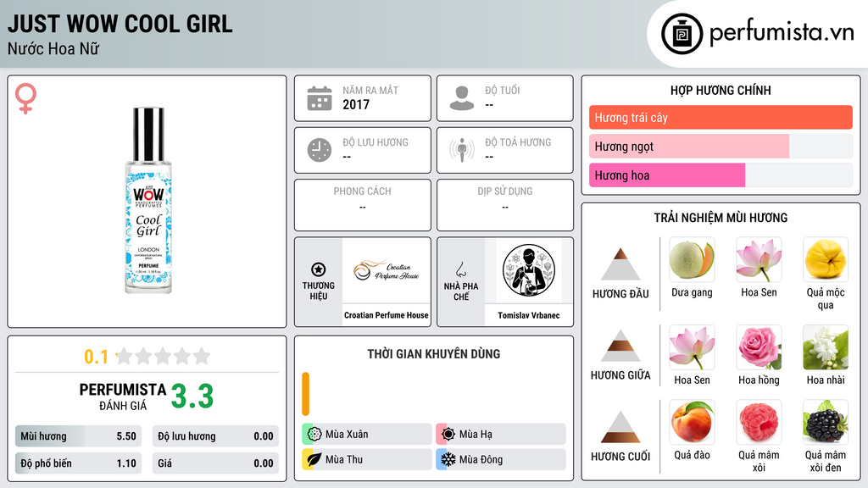The width and height of the screenshot is (868, 488).
Task: Select the Dưa gang note image
Action: (x=692, y=260)
